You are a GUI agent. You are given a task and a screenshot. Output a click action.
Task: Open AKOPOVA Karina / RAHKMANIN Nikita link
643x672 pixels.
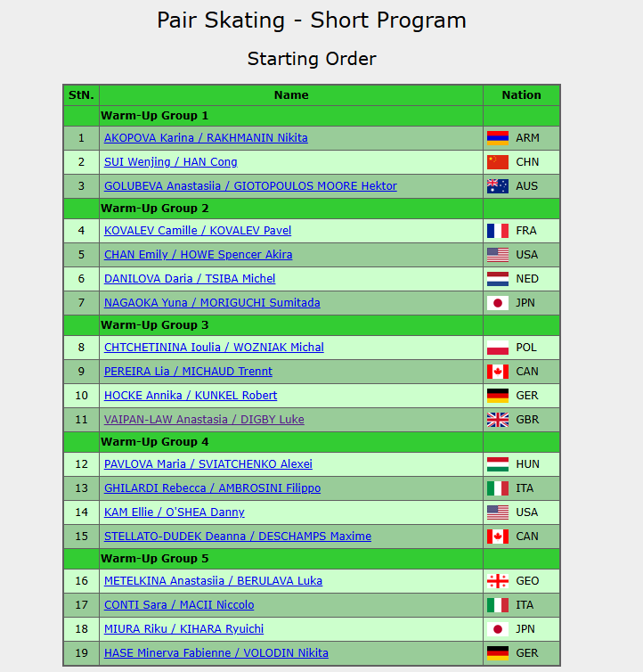click(206, 138)
